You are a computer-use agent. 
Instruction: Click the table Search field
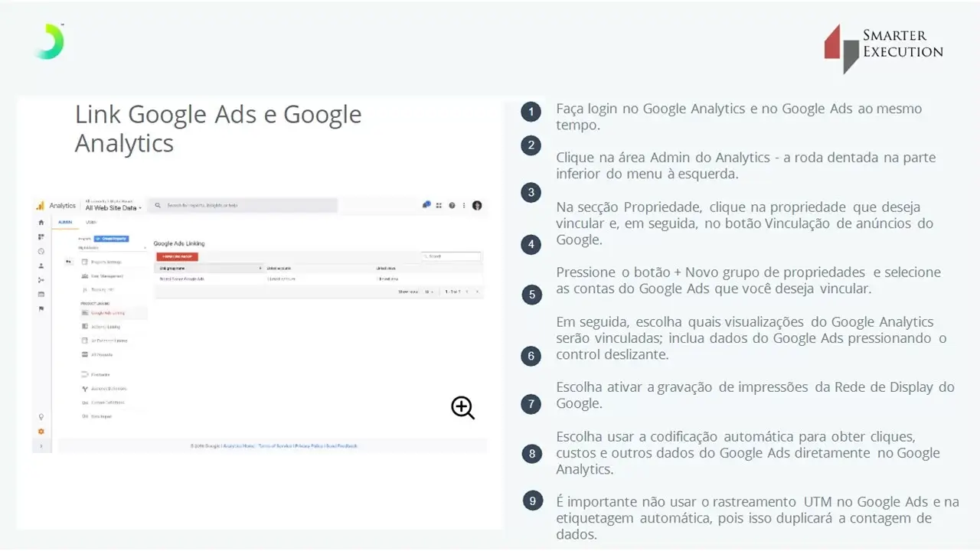(452, 256)
